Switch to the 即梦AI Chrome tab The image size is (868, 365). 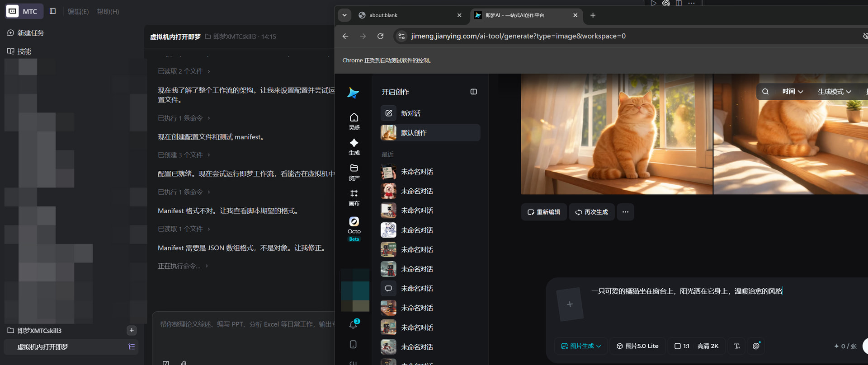pos(527,15)
